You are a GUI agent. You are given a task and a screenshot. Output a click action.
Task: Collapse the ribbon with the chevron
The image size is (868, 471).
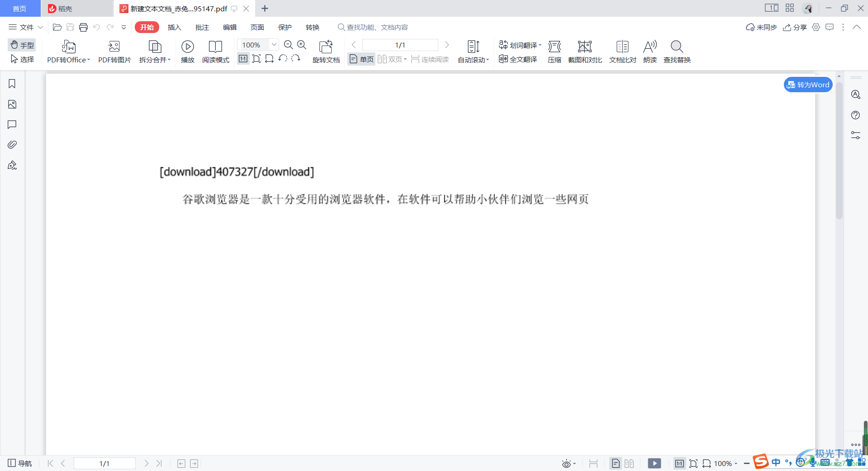tap(857, 27)
